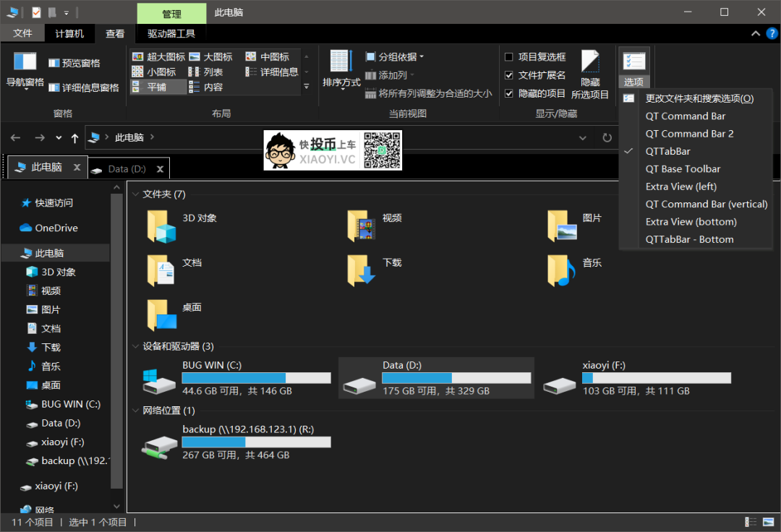
Task: Open the 计算机 ribbon tab
Action: pos(69,33)
